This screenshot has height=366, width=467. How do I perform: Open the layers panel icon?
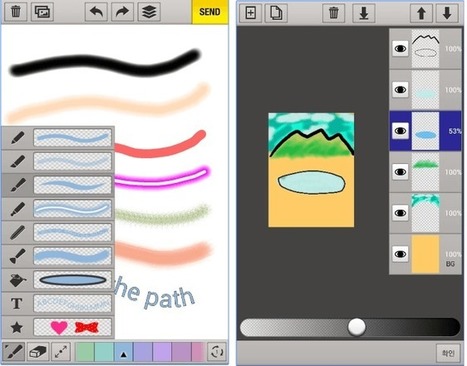pyautogui.click(x=149, y=12)
